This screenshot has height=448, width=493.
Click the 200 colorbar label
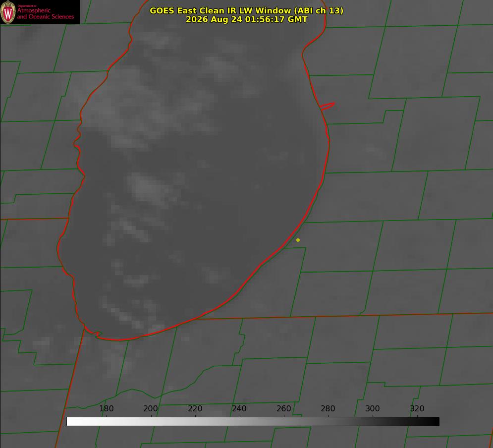click(x=150, y=408)
